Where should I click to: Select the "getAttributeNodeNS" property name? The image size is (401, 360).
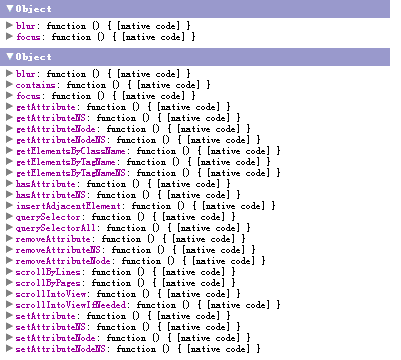(60, 140)
